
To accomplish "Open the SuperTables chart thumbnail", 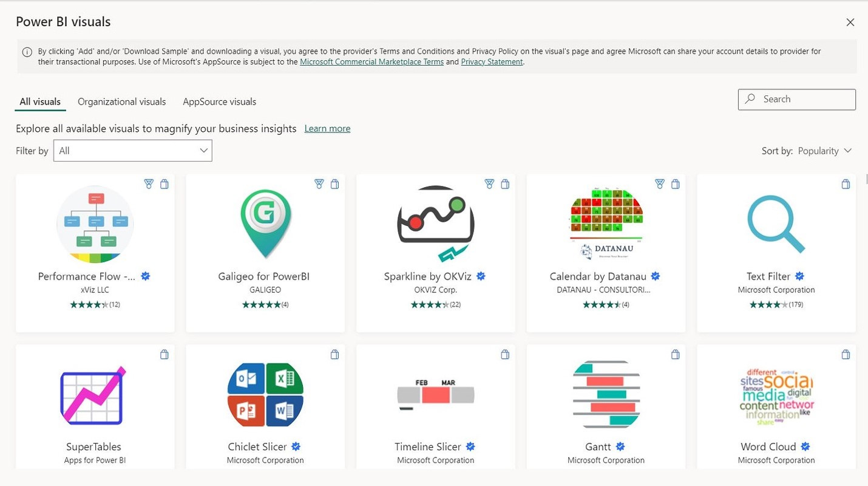I will click(x=93, y=395).
